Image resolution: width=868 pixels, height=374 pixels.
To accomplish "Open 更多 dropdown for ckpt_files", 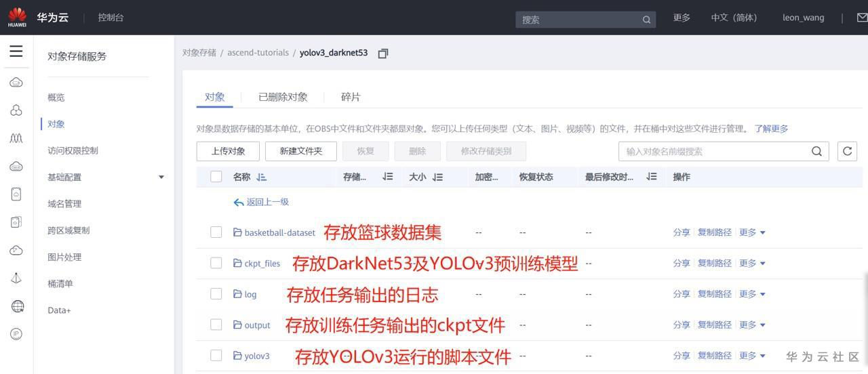I will (x=752, y=263).
